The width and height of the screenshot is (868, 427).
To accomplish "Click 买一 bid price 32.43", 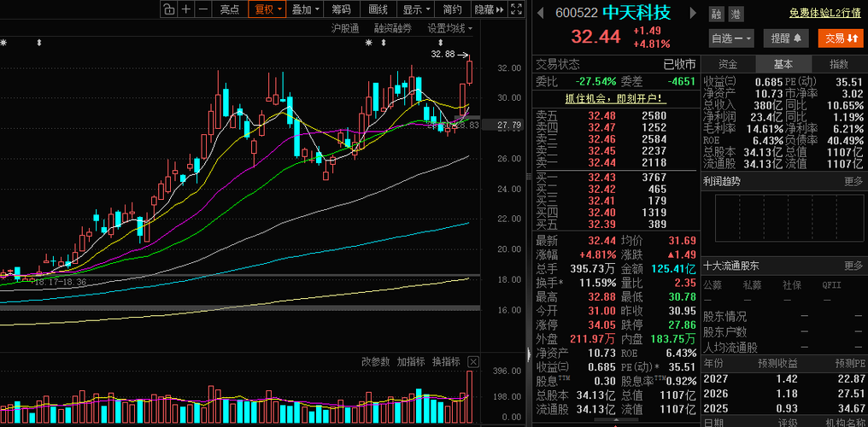I will pos(601,178).
